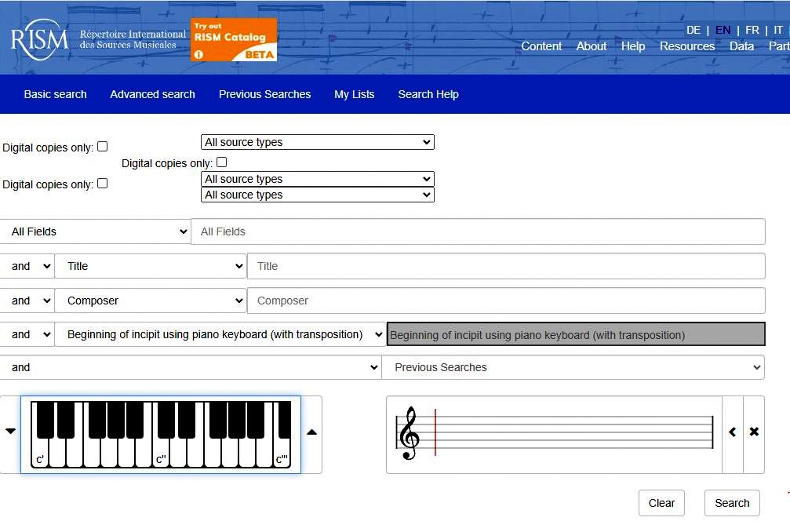This screenshot has width=790, height=532.
Task: Shift piano keyboard up with right arrow
Action: coord(311,432)
